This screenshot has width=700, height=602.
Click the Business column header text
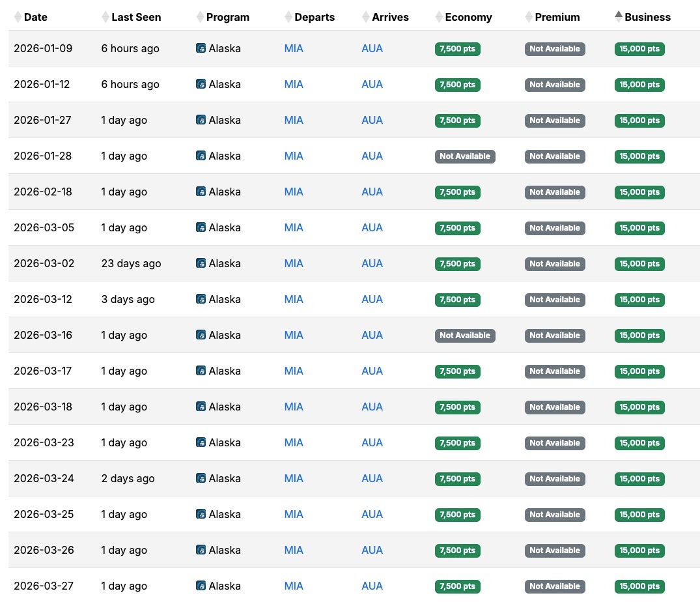(x=647, y=17)
